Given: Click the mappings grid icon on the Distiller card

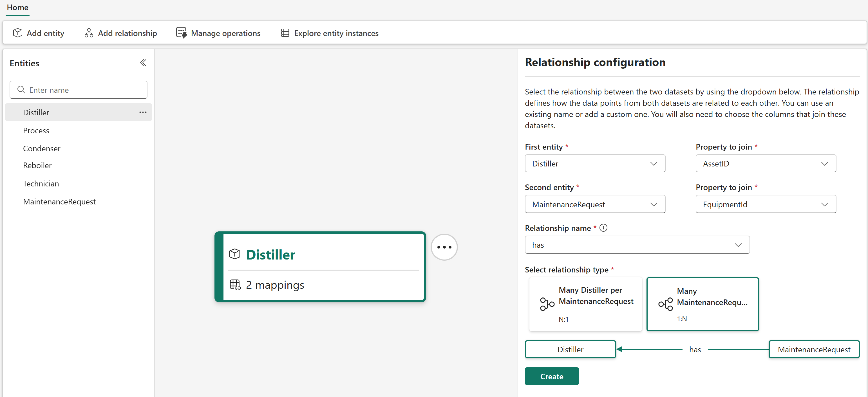Looking at the screenshot, I should (x=235, y=285).
